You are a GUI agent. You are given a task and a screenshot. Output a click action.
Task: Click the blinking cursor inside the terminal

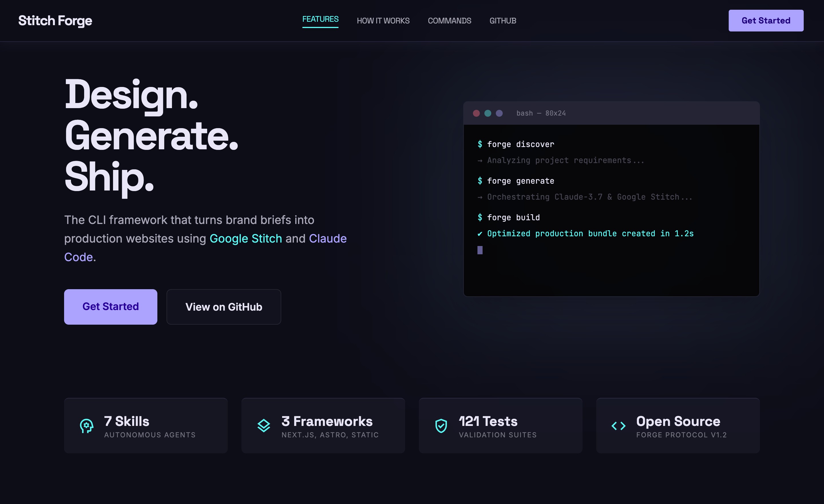[480, 250]
